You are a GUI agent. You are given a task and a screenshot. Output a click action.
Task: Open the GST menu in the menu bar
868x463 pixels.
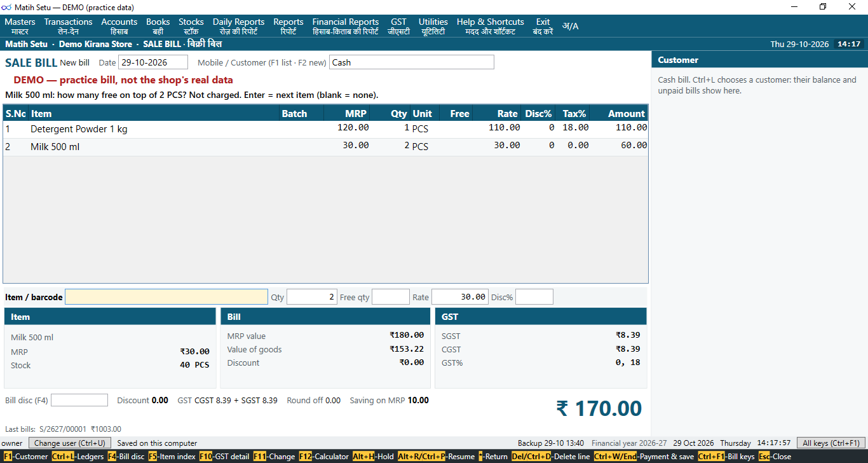pyautogui.click(x=399, y=26)
